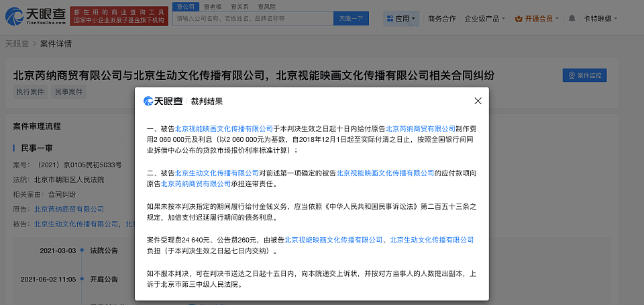Click the 2021-03-03 timeline dot
This screenshot has height=305, width=644.
[82, 250]
